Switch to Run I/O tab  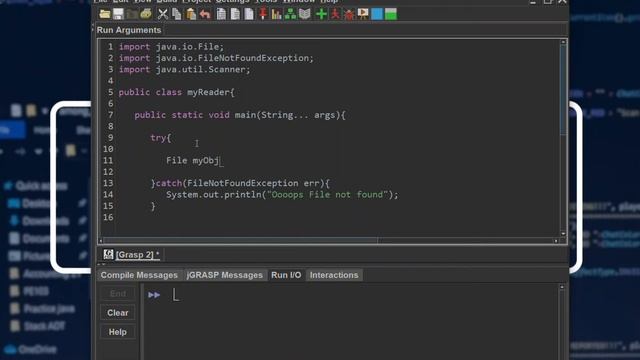click(x=286, y=275)
